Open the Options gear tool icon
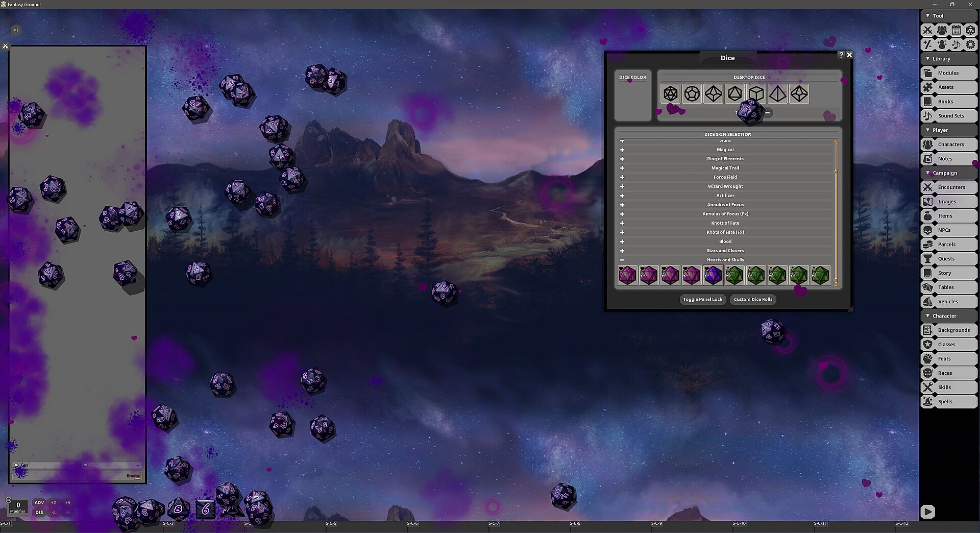Viewport: 980px width, 533px height. pyautogui.click(x=970, y=44)
